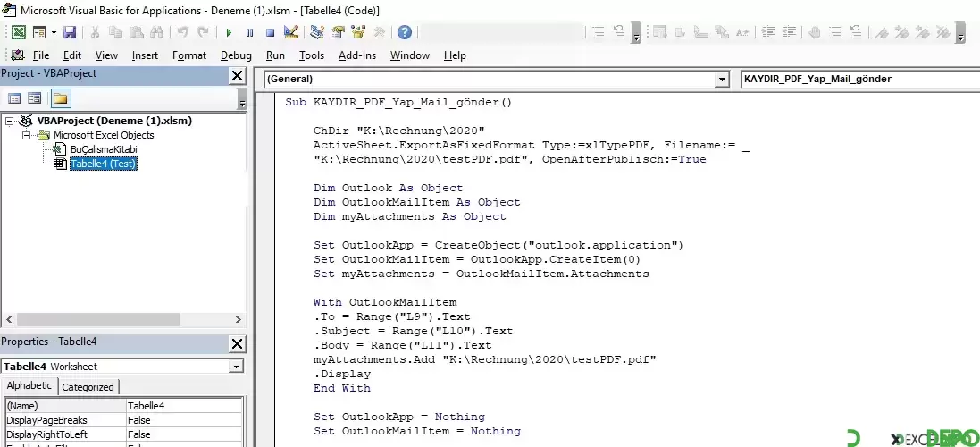This screenshot has width=980, height=447.
Task: Open the Run menu
Action: 275,55
